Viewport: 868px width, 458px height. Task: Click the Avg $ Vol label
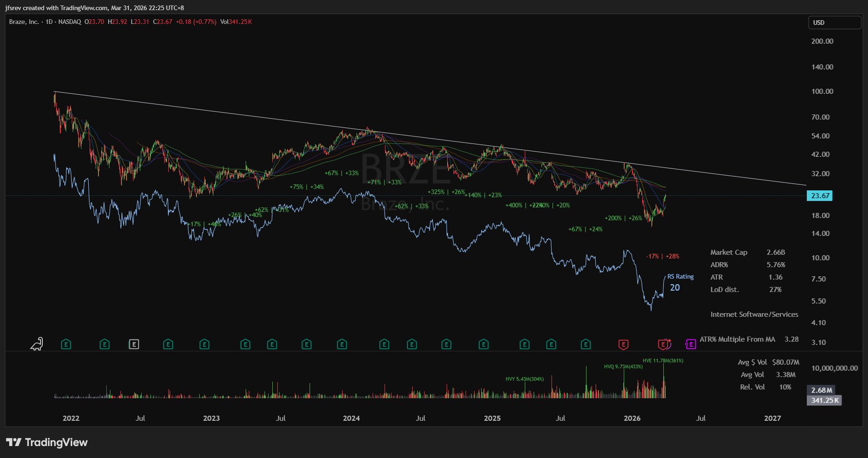(x=752, y=362)
